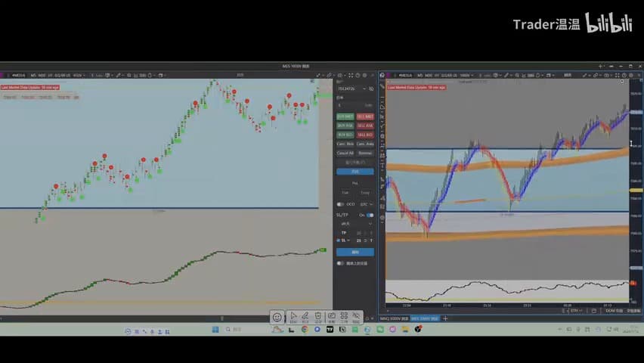Tick the SL checkbox in order panel

coord(339,240)
